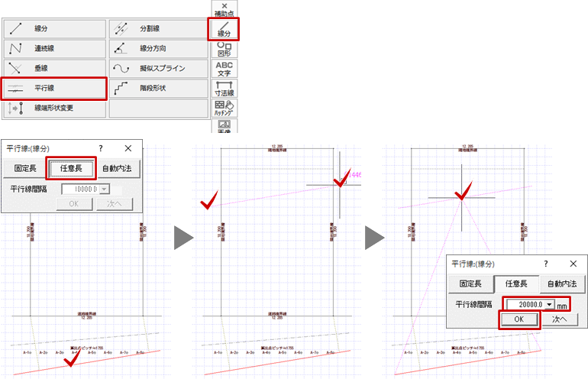Pick the 垂線 perpendicular line tool
The height and width of the screenshot is (379, 588).
pos(54,69)
